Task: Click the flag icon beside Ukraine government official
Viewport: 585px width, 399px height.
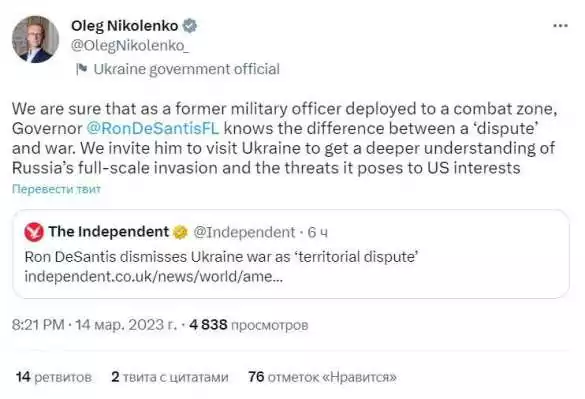Action: 82,69
